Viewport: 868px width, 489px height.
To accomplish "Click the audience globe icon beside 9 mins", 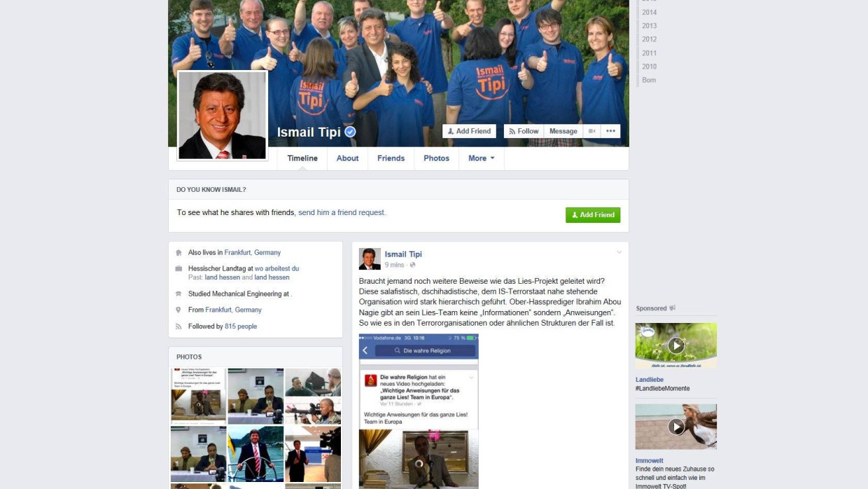I will pyautogui.click(x=412, y=266).
